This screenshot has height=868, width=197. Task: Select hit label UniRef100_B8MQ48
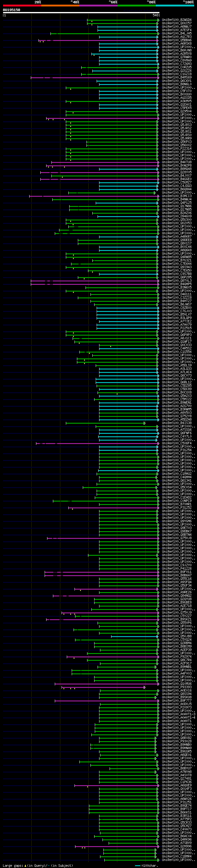coord(177,169)
